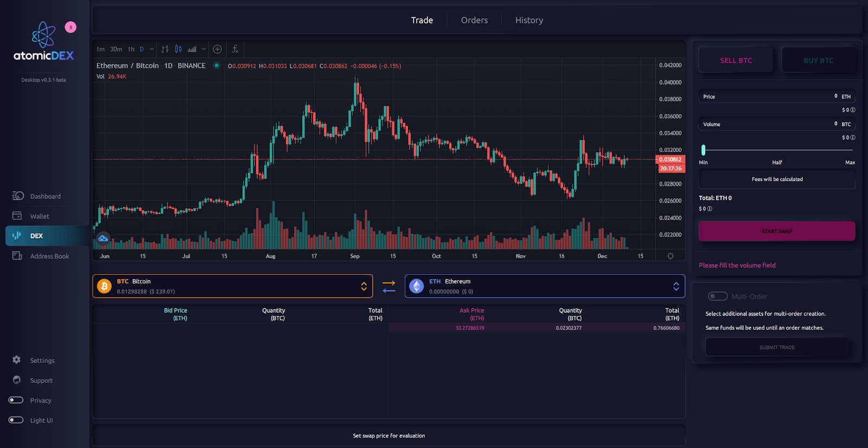Open the BTC Bitcoin coin selector

[233, 286]
